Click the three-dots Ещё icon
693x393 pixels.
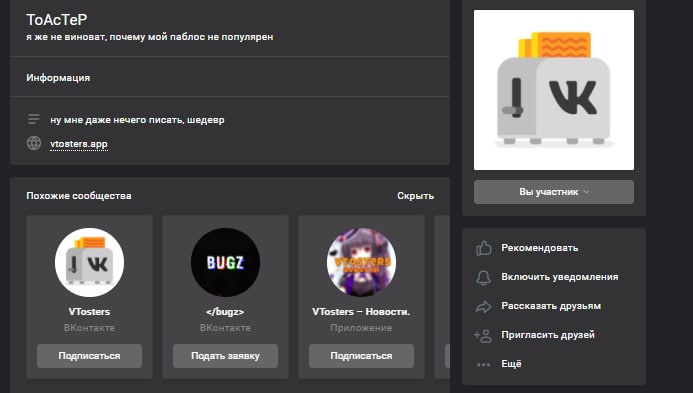click(x=484, y=365)
